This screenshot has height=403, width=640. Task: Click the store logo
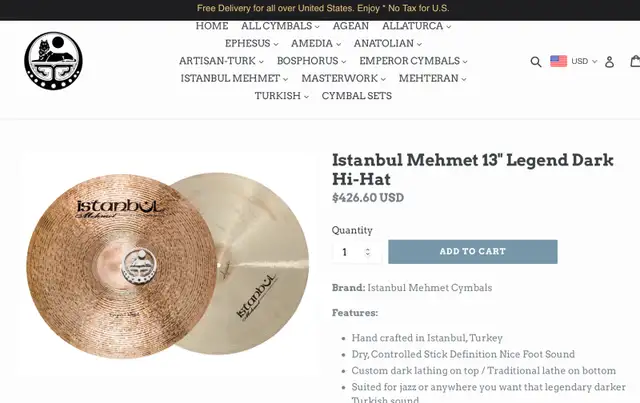[x=53, y=61]
